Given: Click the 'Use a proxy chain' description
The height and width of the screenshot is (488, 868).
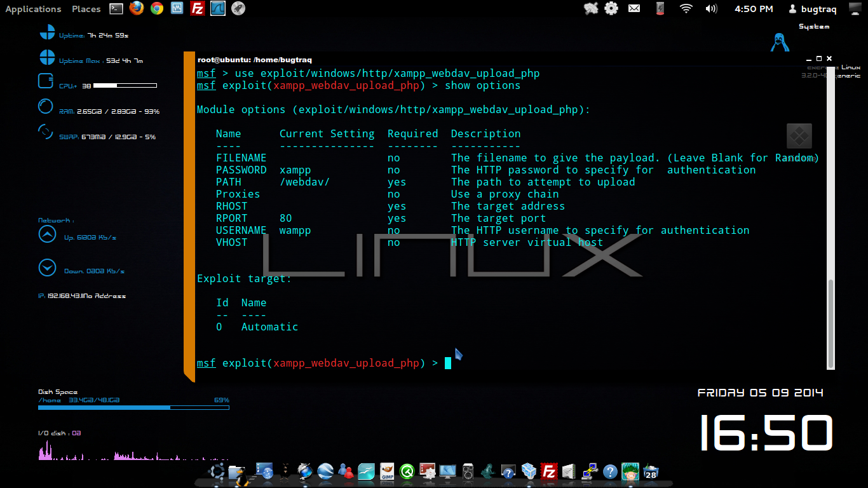Looking at the screenshot, I should [505, 194].
